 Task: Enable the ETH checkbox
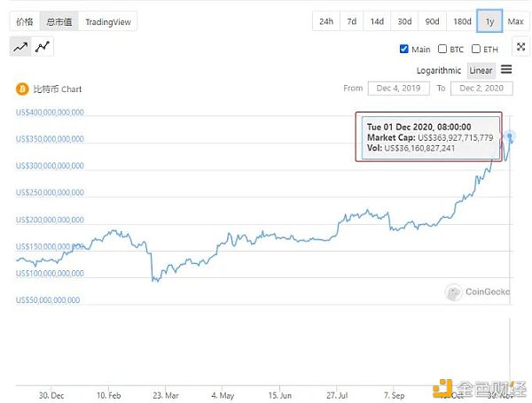(x=476, y=50)
